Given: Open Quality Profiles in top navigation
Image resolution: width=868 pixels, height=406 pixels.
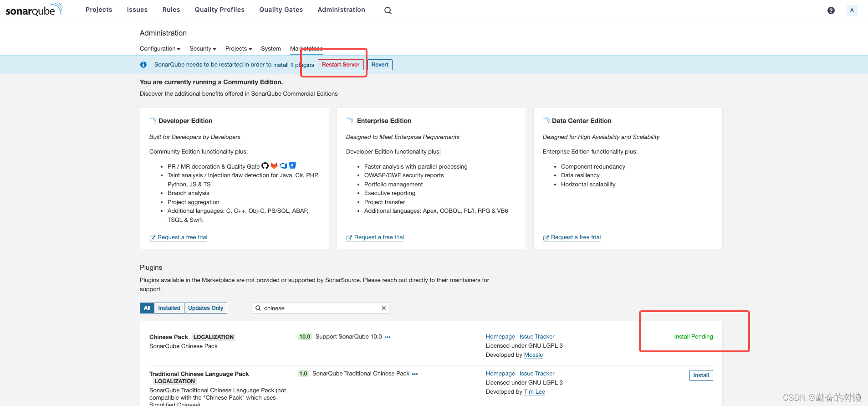Looking at the screenshot, I should click(220, 10).
